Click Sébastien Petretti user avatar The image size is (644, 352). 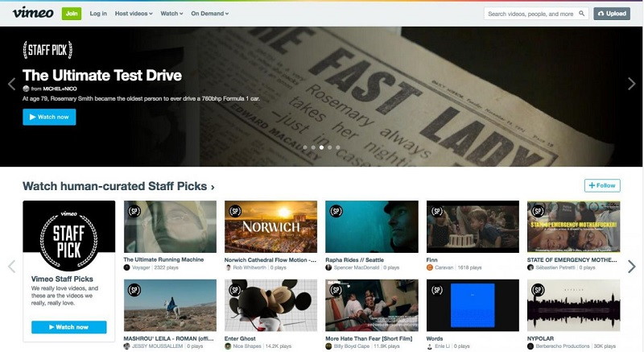(530, 267)
